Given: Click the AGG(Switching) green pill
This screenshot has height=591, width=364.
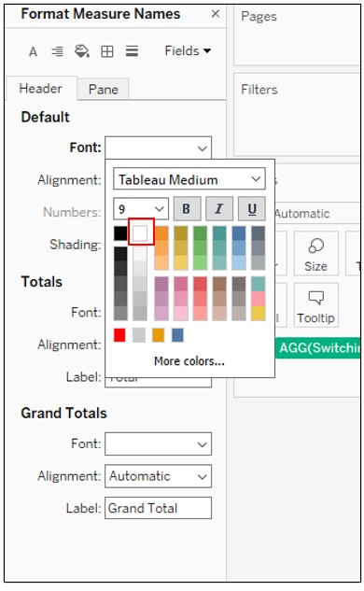Looking at the screenshot, I should tap(317, 348).
